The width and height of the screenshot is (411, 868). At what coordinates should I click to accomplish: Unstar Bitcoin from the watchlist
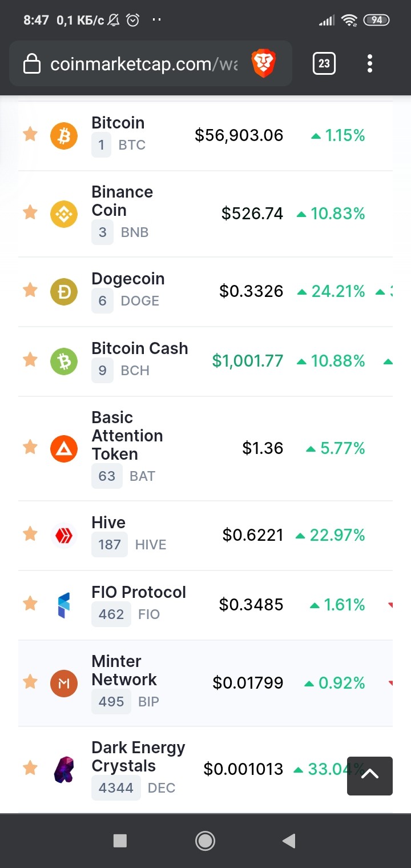coord(30,135)
